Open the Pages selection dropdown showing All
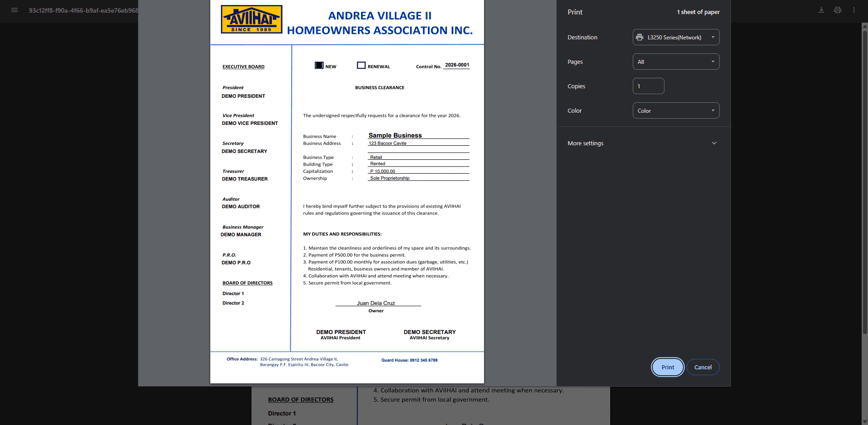The image size is (868, 425). tap(676, 62)
